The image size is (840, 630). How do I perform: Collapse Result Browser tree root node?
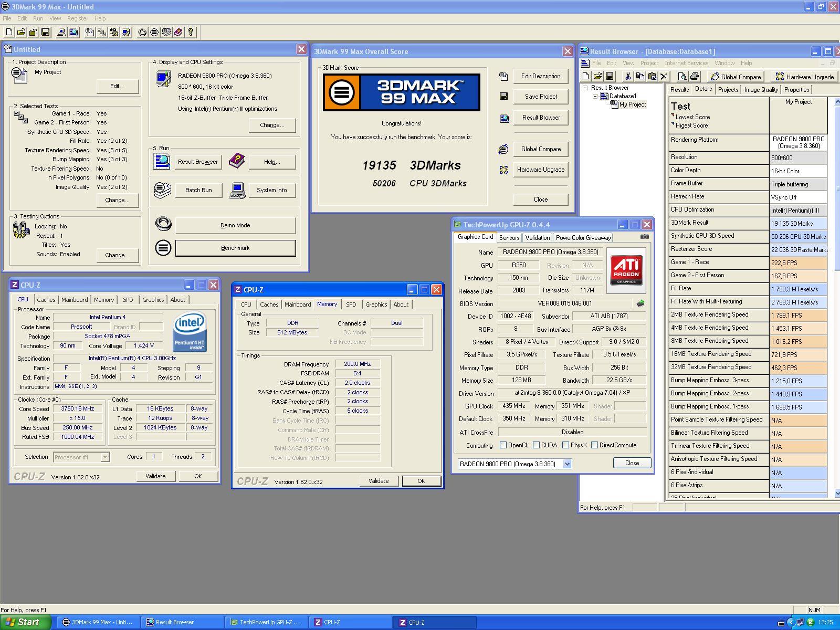585,88
